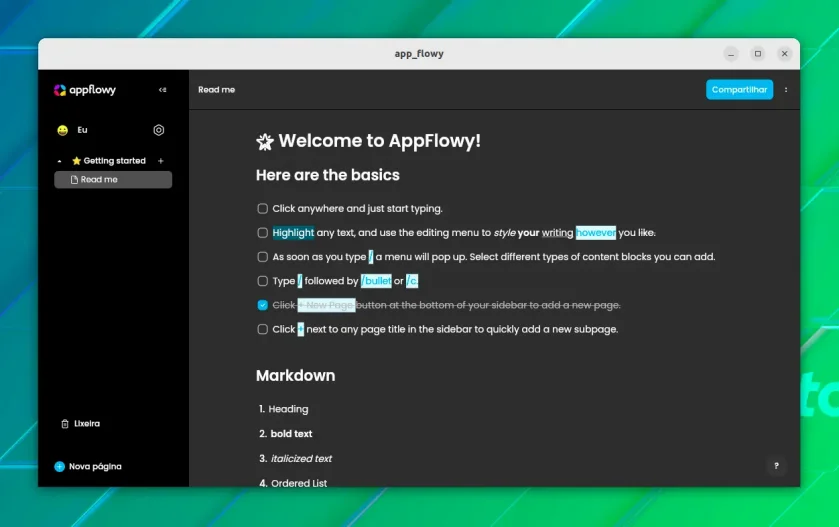Click the '2. bold text' list item
The height and width of the screenshot is (527, 840).
[x=286, y=434]
